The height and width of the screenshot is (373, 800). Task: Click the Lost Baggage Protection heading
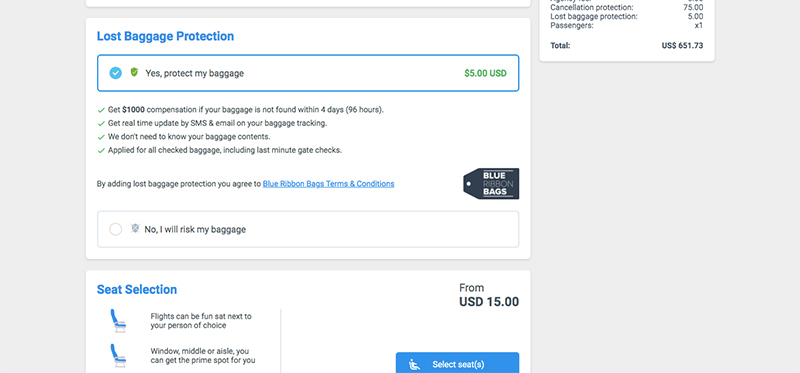165,36
